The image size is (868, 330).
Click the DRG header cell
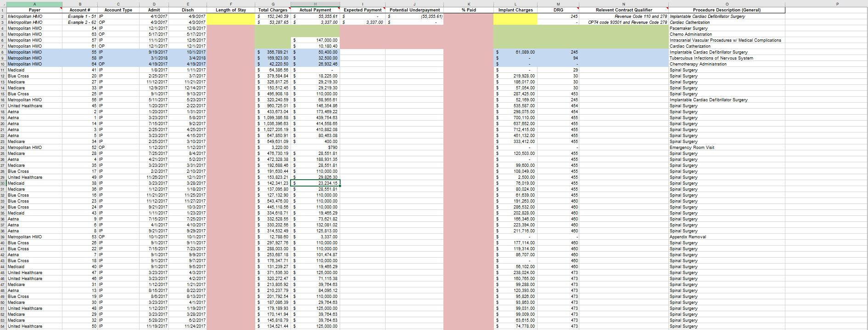(558, 10)
